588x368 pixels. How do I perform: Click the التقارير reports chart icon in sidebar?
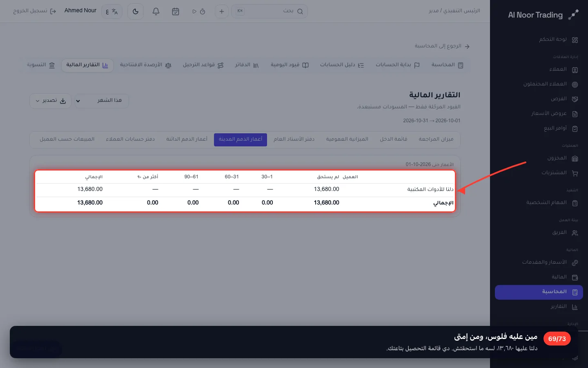coord(575,307)
